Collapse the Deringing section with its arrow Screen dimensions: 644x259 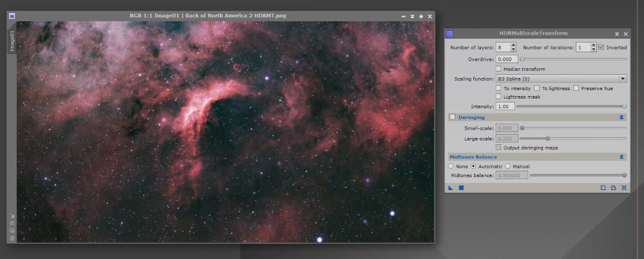621,117
